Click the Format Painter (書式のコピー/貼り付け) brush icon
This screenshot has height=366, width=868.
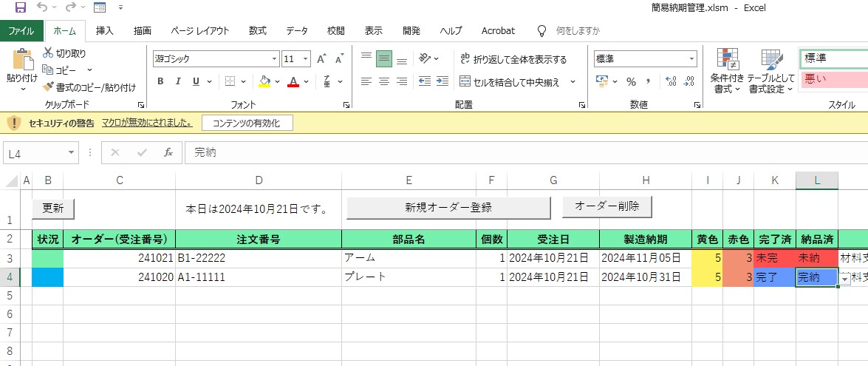click(48, 87)
